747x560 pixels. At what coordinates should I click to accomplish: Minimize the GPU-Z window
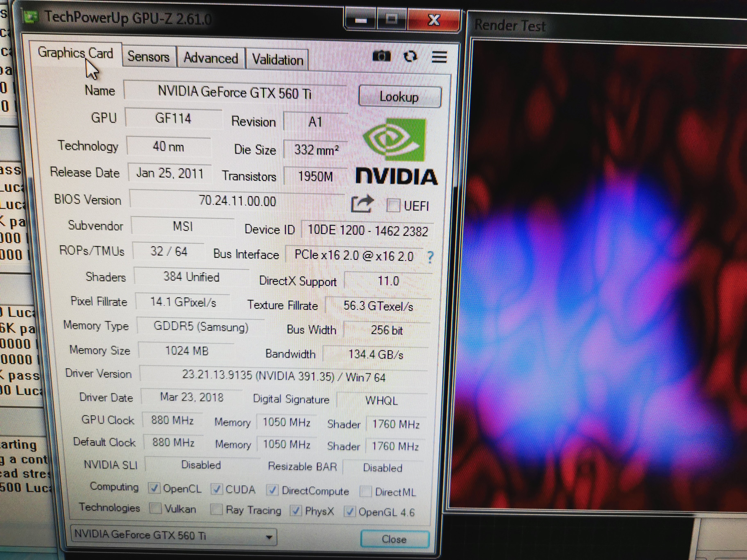point(361,20)
